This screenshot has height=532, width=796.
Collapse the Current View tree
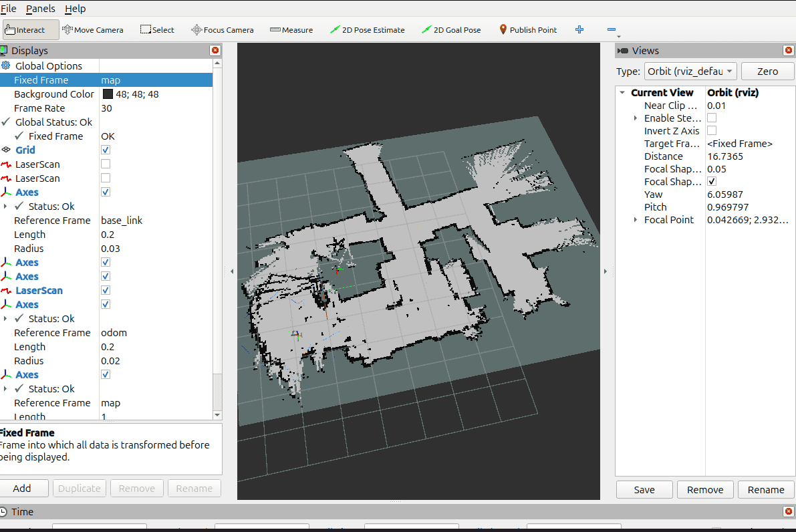[622, 93]
